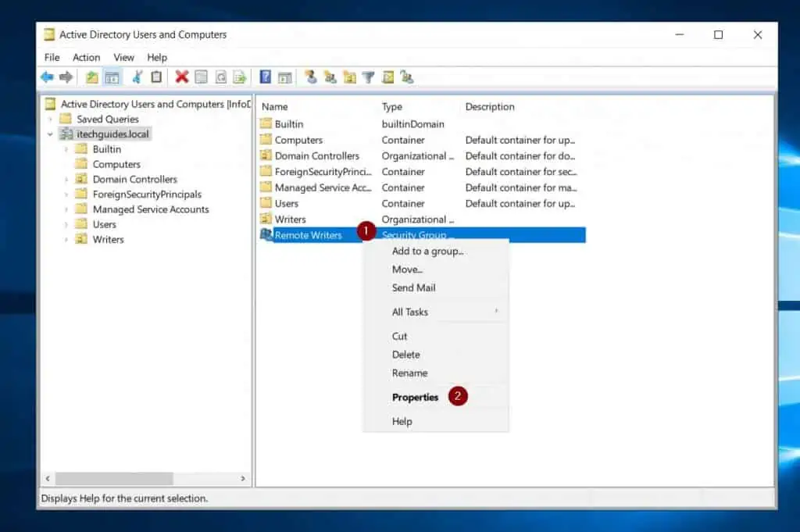The image size is (800, 532).
Task: Click the Back arrow in the toolbar
Action: 47,77
